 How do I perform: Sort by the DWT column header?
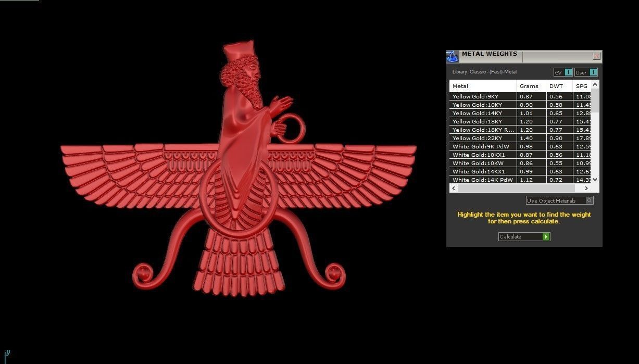point(559,86)
